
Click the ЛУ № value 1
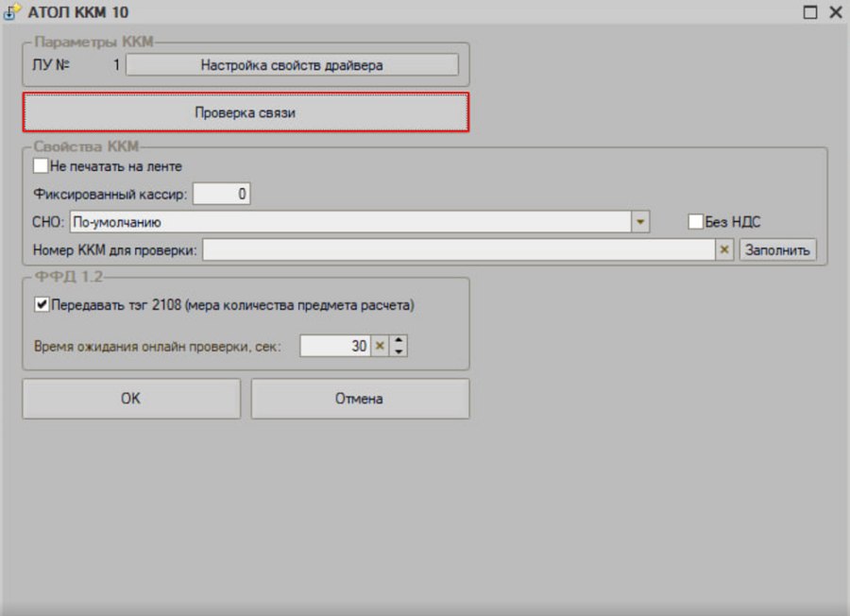[x=116, y=65]
